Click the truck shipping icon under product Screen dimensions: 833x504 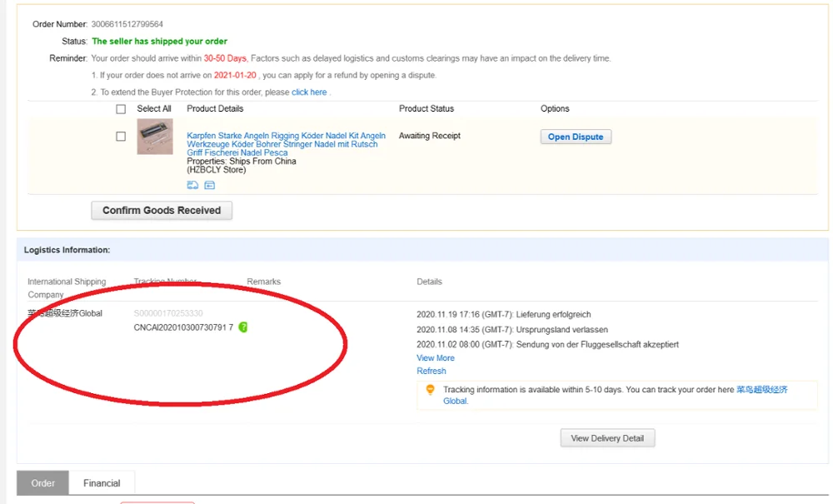tap(192, 185)
